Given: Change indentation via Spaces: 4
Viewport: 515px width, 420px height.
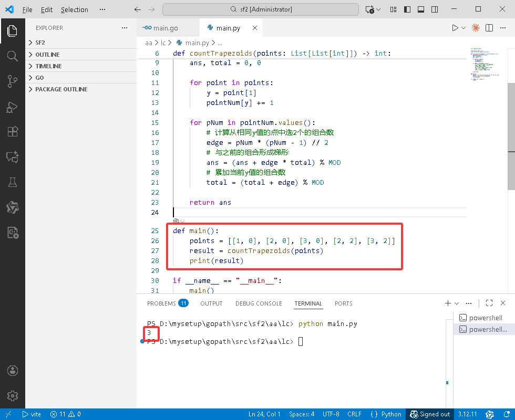Looking at the screenshot, I should point(302,414).
